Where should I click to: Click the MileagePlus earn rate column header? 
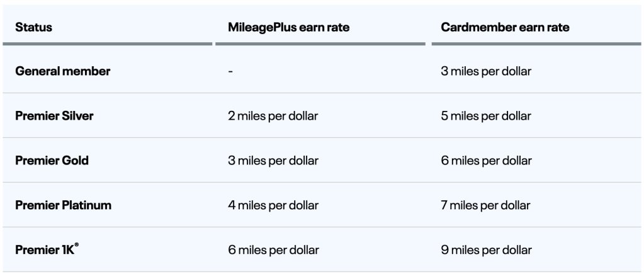tap(288, 28)
